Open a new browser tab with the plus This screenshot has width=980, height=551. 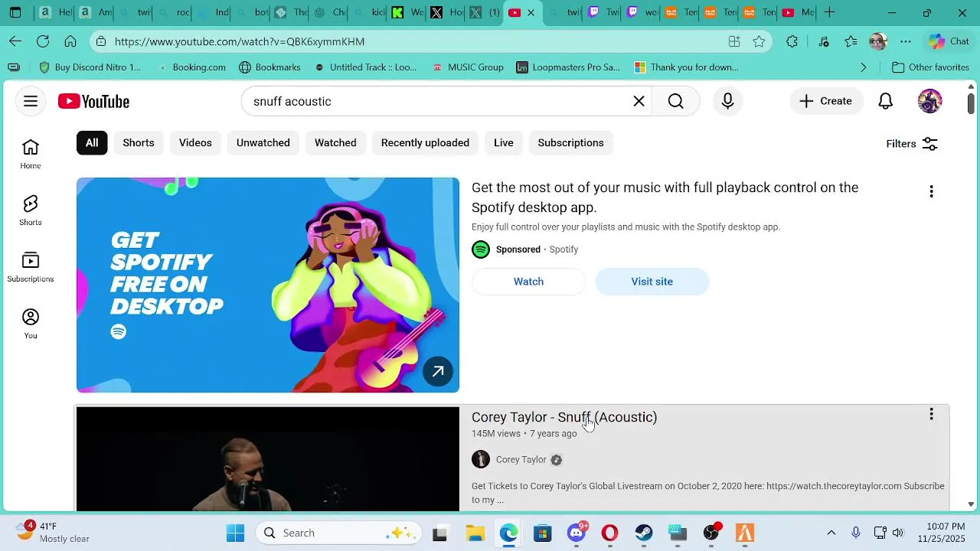tap(829, 12)
